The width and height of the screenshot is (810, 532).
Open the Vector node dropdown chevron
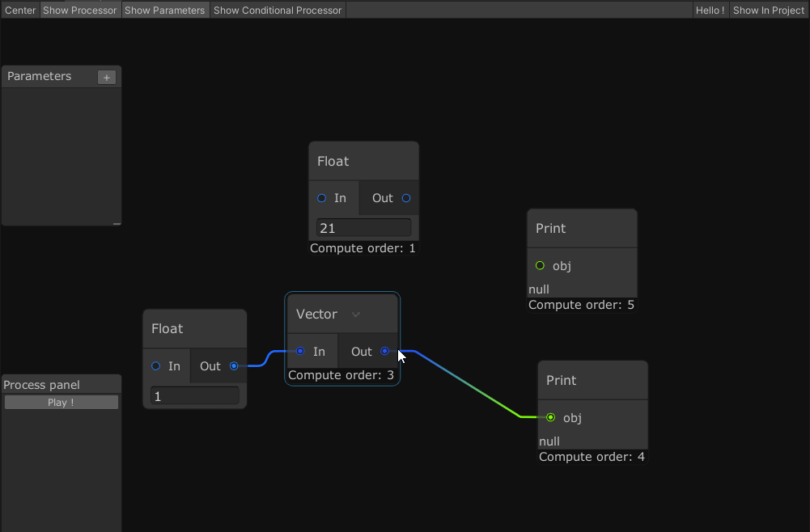[356, 315]
